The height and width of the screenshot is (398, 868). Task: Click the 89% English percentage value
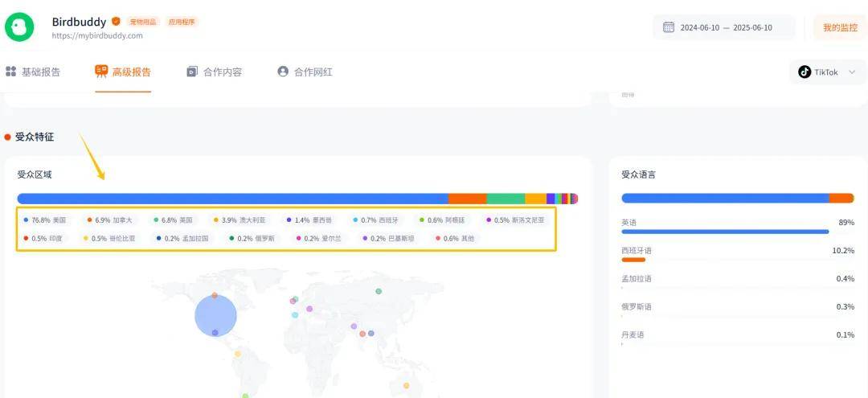846,222
